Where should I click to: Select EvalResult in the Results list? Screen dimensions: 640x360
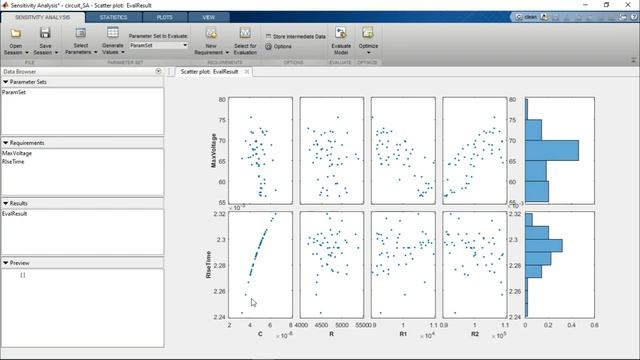pyautogui.click(x=15, y=213)
